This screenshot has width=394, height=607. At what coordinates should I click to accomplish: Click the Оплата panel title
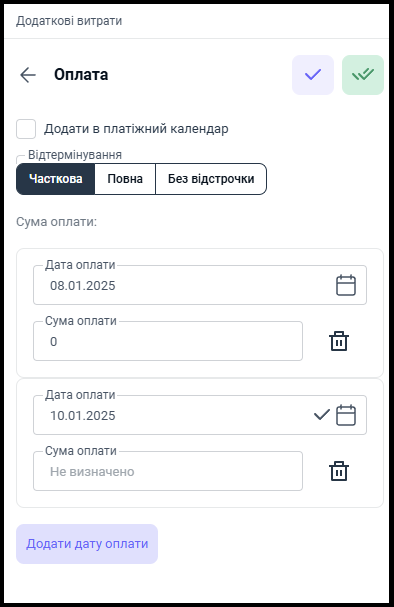point(81,75)
